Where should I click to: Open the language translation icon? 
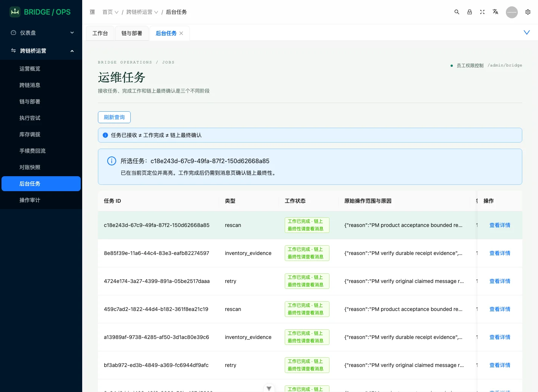point(495,12)
